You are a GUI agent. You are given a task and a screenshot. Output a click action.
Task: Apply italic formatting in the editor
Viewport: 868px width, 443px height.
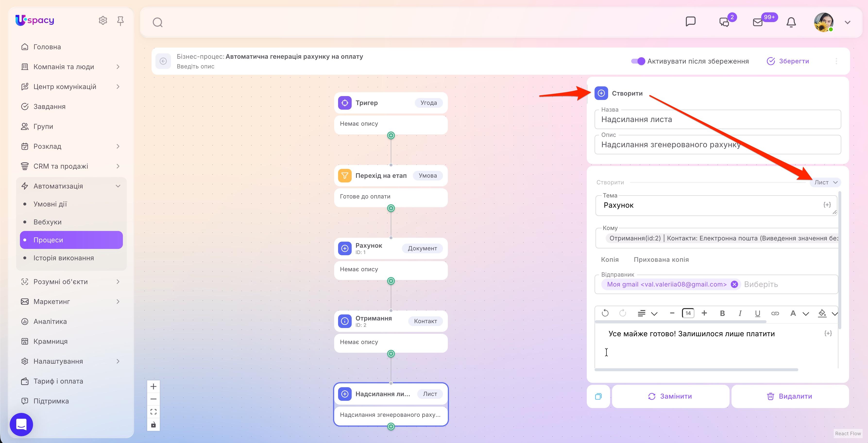coord(740,313)
